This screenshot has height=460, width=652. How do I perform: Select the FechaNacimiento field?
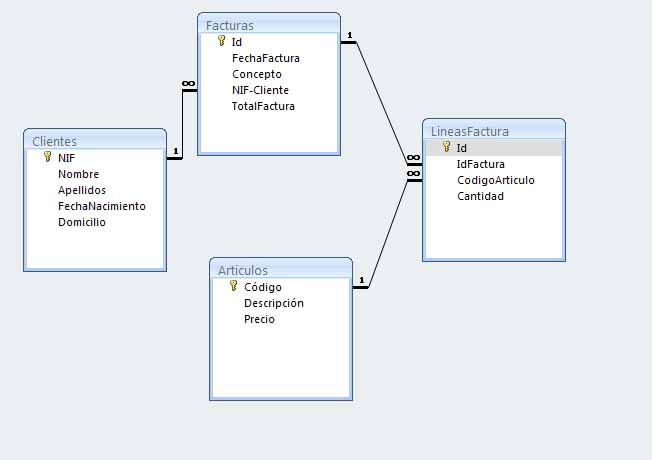[101, 206]
